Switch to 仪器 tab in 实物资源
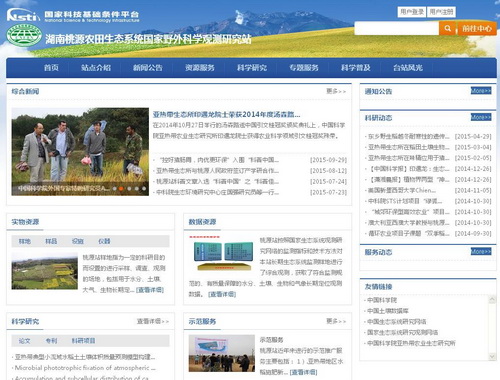 pos(104,241)
